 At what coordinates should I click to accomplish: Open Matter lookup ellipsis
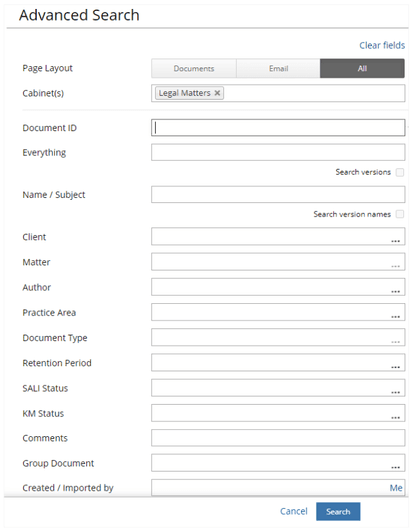pyautogui.click(x=395, y=266)
